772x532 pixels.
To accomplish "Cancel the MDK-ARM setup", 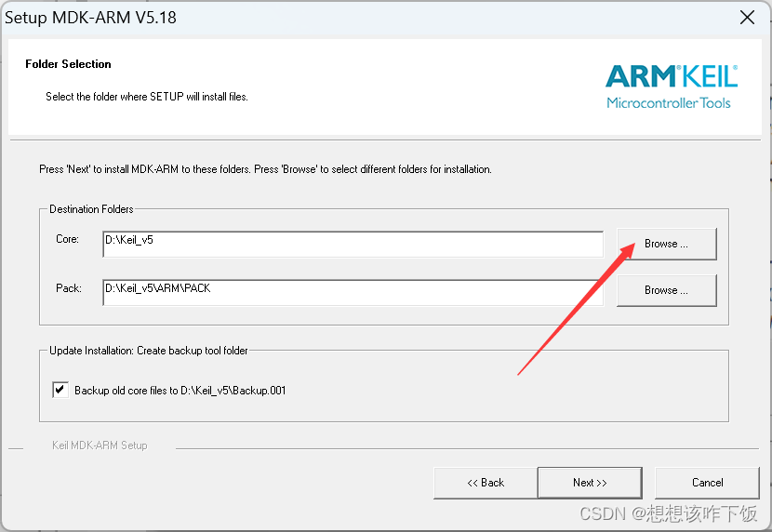I will (707, 483).
